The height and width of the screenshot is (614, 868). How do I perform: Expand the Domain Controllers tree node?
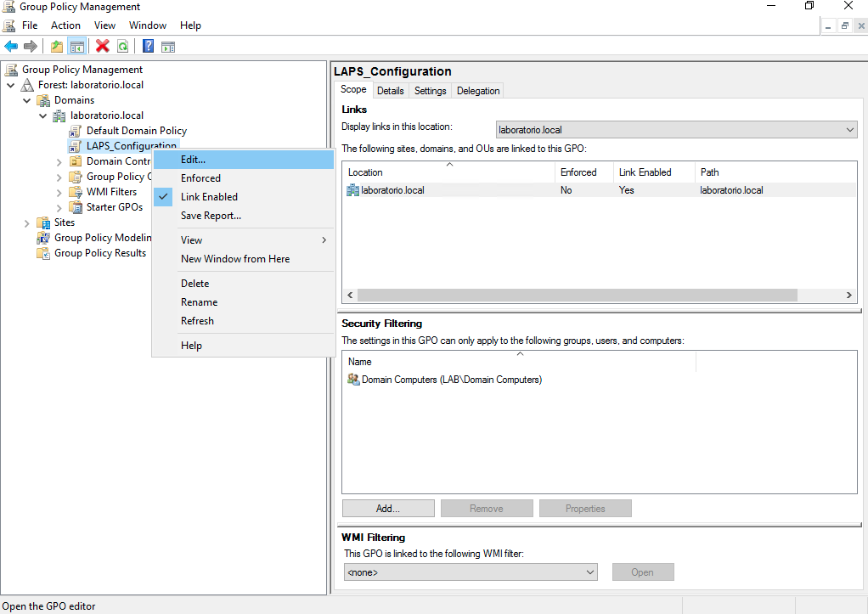(x=59, y=162)
